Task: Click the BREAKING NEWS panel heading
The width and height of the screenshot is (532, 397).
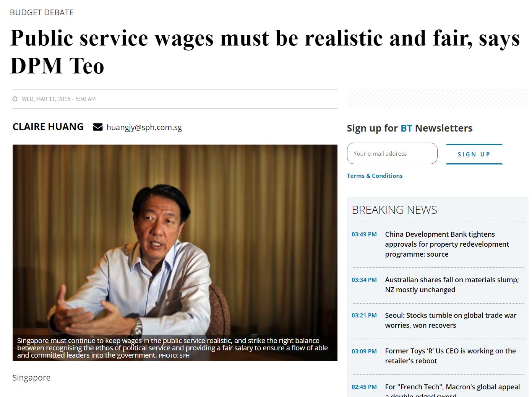Action: coord(394,210)
